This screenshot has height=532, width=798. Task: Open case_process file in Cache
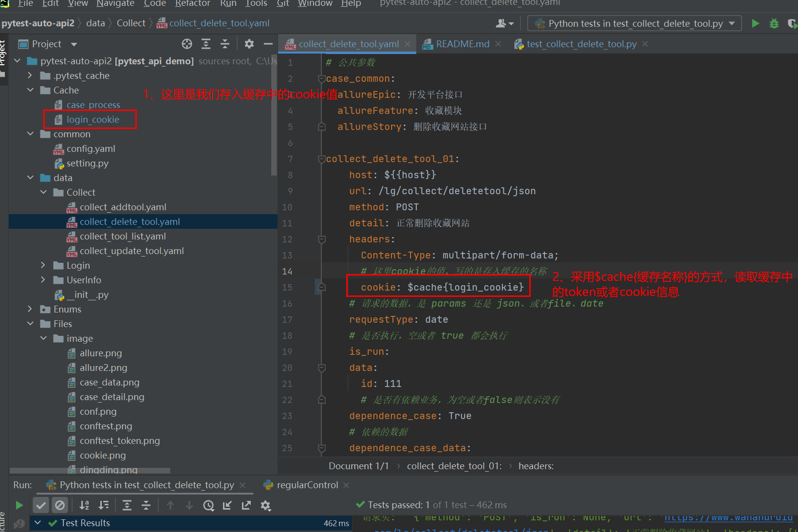[x=93, y=105]
